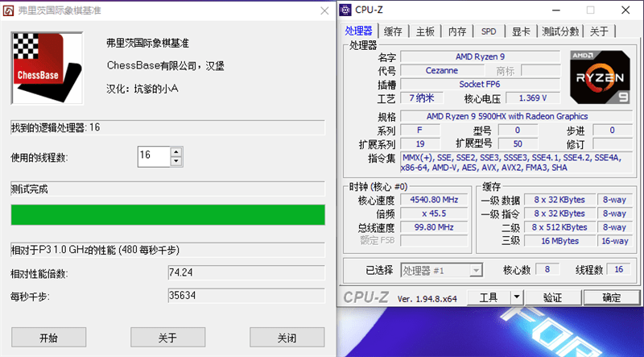
Task: Start the benchmark with 开始 button
Action: [48, 338]
